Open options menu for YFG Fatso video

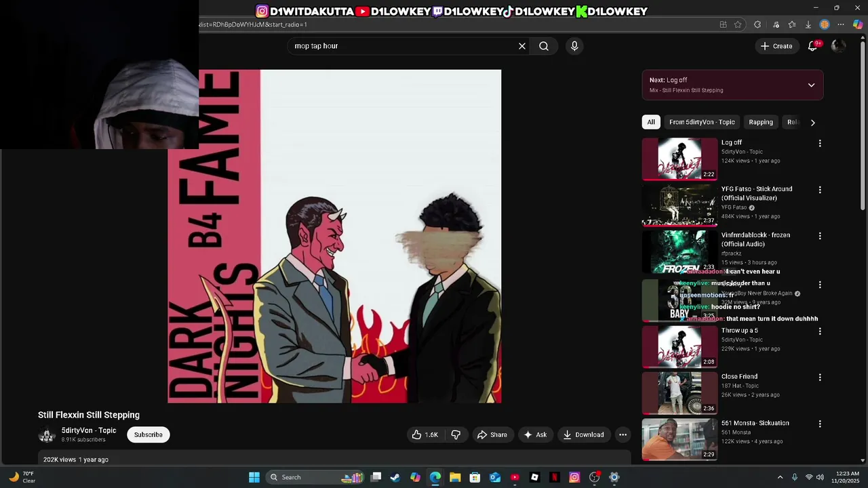(x=820, y=190)
